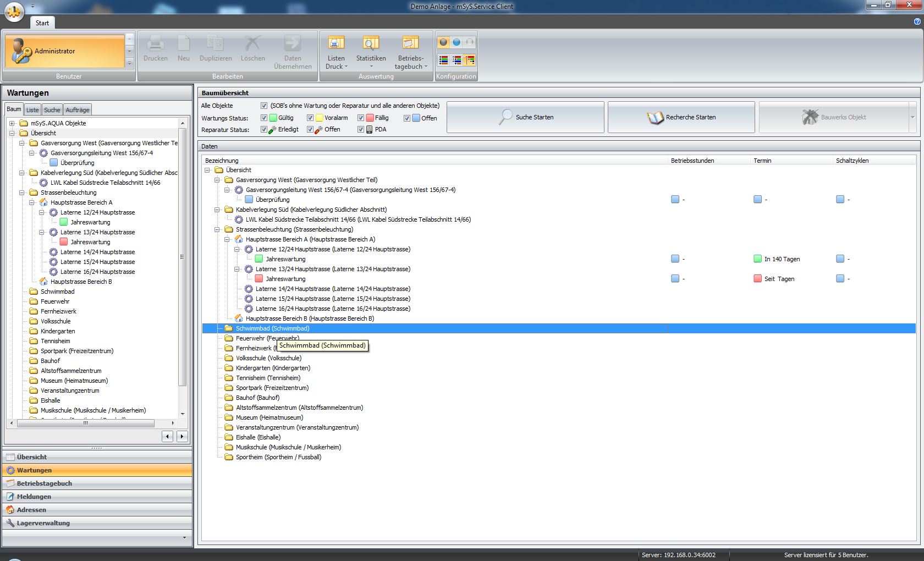Image resolution: width=924 pixels, height=561 pixels.
Task: Switch to the Suche tab
Action: [x=52, y=110]
